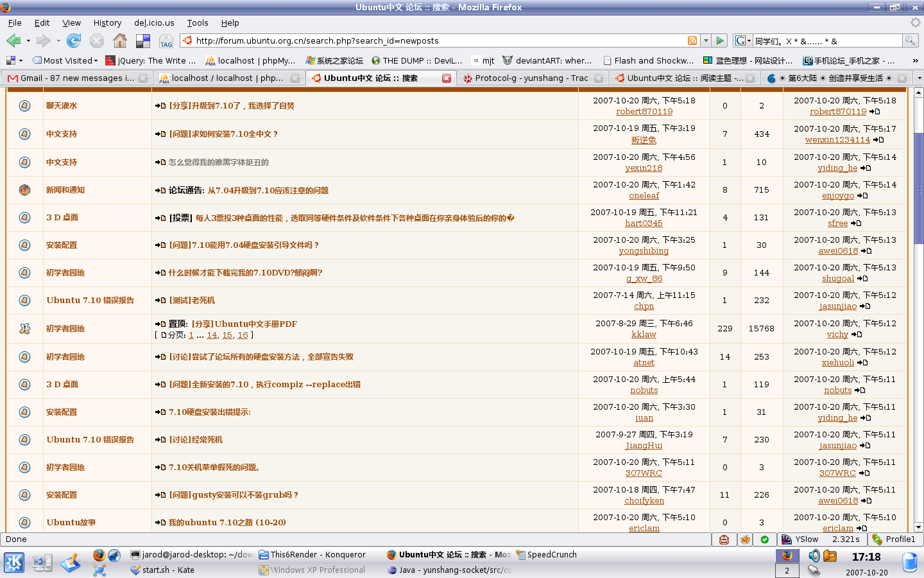
Task: Open the del.icio.us menu
Action: click(154, 22)
